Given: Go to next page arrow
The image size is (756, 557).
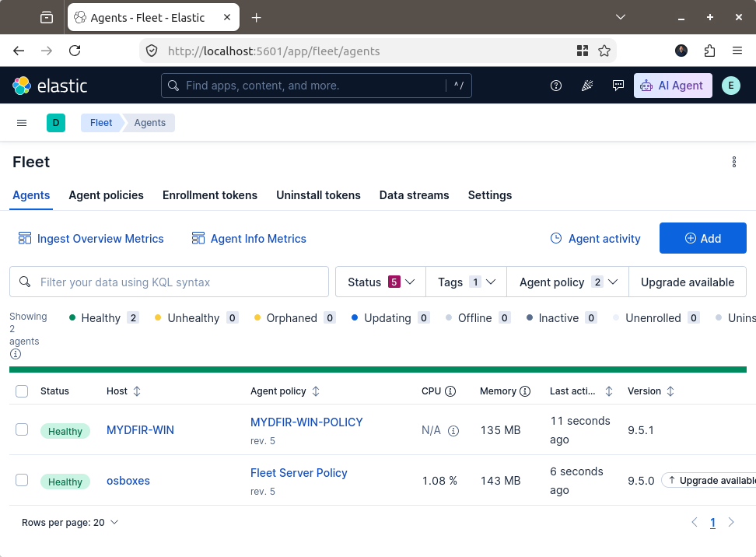Looking at the screenshot, I should 731,522.
